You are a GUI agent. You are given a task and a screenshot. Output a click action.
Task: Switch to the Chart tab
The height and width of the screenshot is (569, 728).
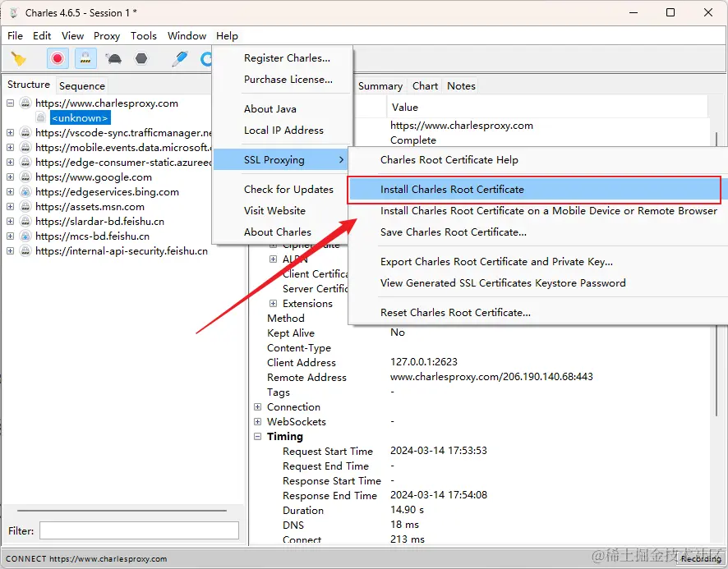coord(425,86)
